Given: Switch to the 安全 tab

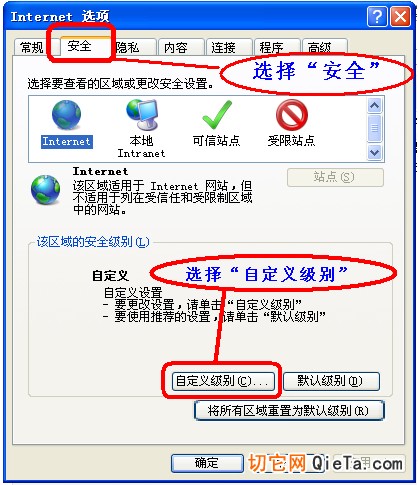Looking at the screenshot, I should [x=79, y=46].
